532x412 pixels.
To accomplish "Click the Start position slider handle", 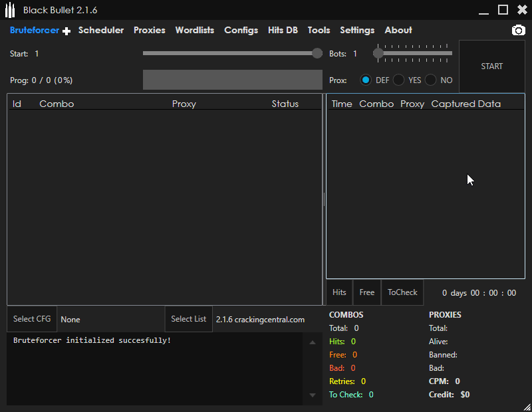I will tap(317, 53).
